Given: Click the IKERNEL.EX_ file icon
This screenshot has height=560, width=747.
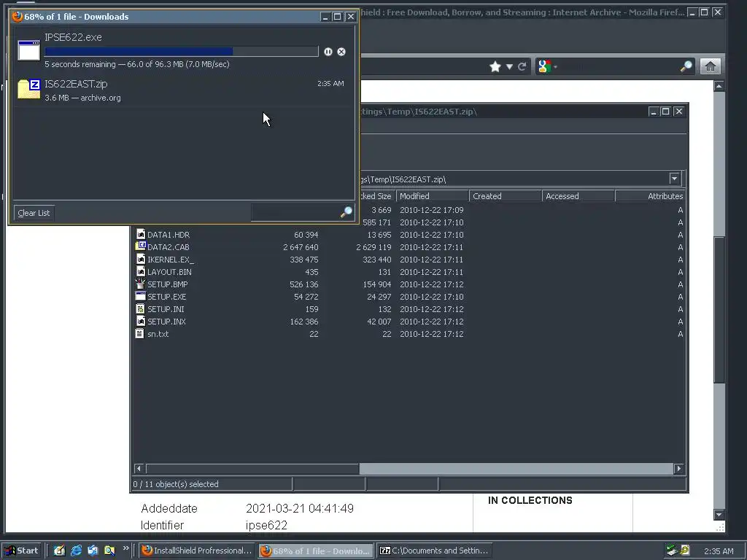Looking at the screenshot, I should [141, 259].
